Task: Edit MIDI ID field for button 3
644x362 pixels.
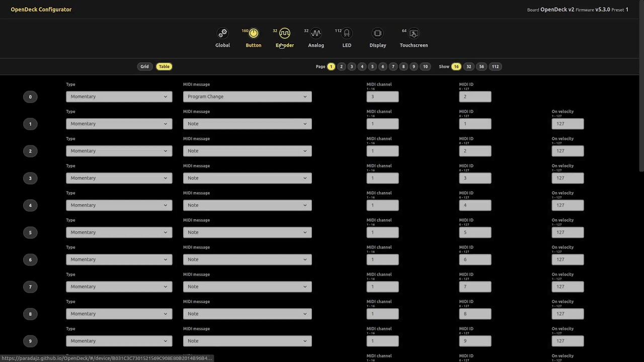Action: [x=475, y=178]
